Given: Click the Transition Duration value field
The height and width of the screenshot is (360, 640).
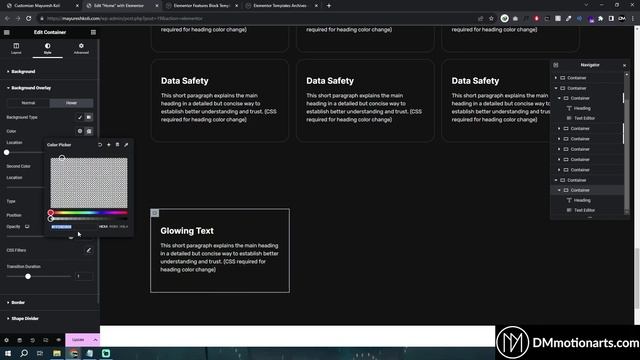Looking at the screenshot, I should [x=84, y=276].
